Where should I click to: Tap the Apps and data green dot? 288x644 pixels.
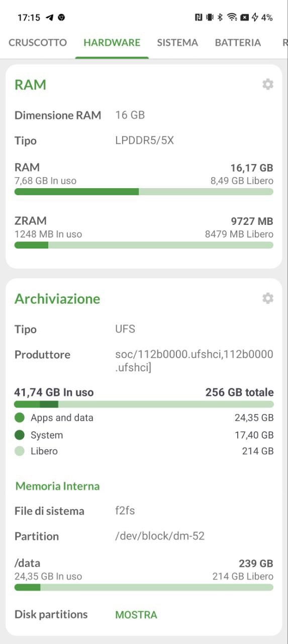click(x=20, y=418)
